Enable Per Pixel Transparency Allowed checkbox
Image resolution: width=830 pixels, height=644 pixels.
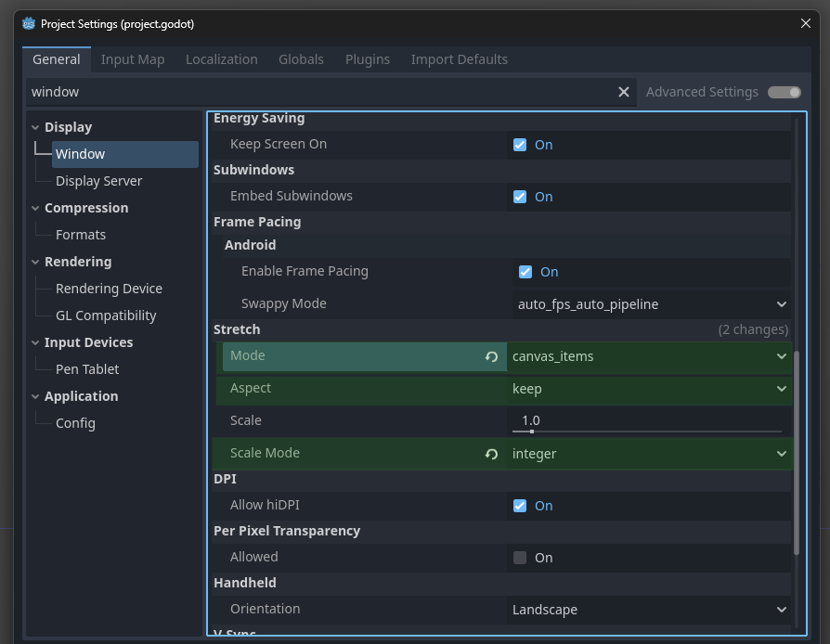pos(520,557)
